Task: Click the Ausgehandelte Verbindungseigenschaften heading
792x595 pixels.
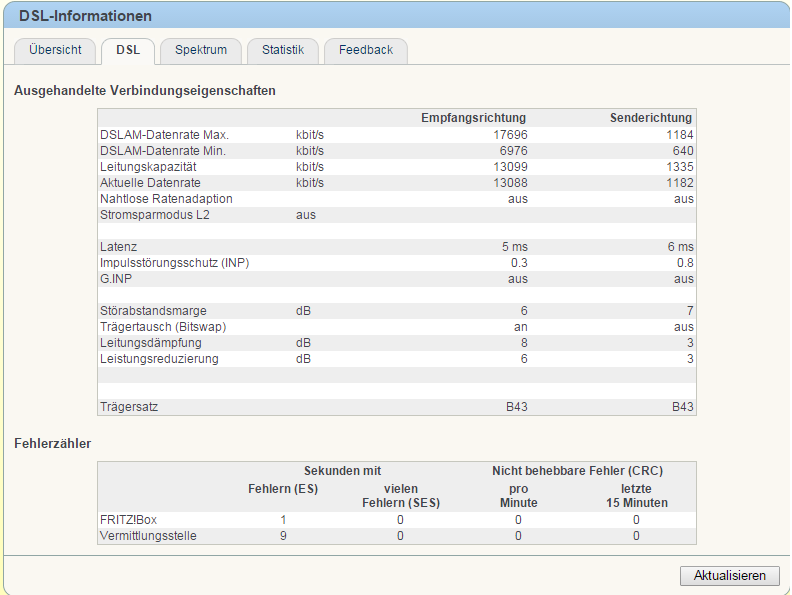Action: 145,90
